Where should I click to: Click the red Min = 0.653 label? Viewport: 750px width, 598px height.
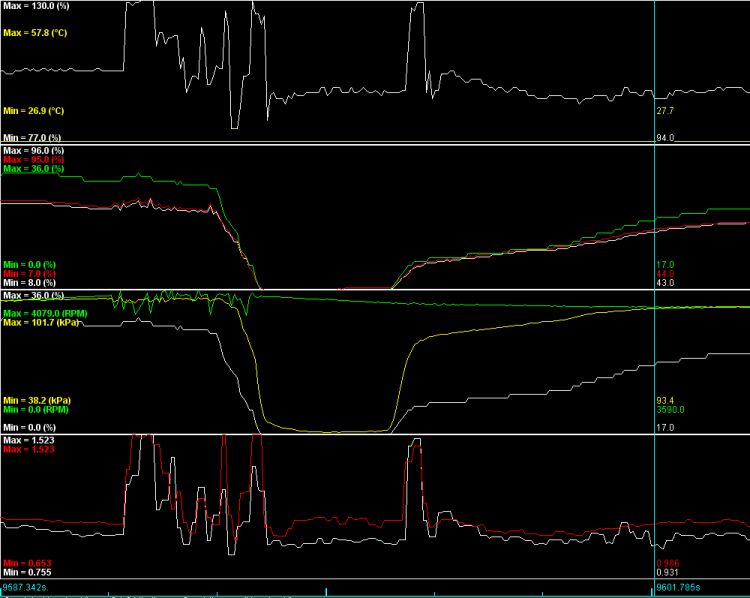point(25,562)
